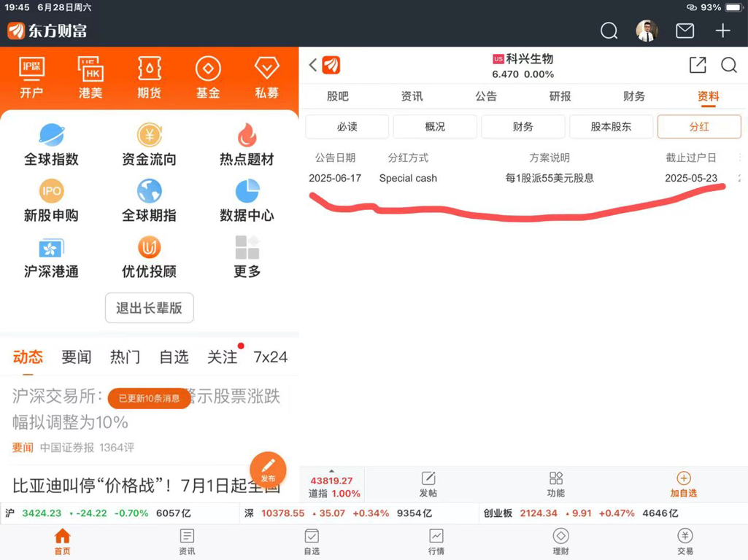The height and width of the screenshot is (560, 748).
Task: Open 资讯 bottom navigation tab
Action: tap(187, 542)
